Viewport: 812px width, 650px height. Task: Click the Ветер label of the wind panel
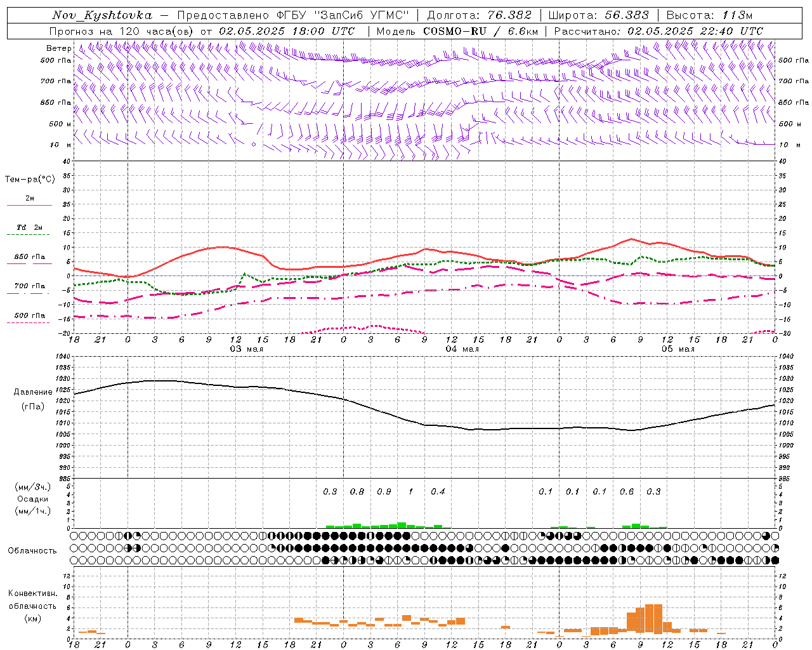coord(58,48)
